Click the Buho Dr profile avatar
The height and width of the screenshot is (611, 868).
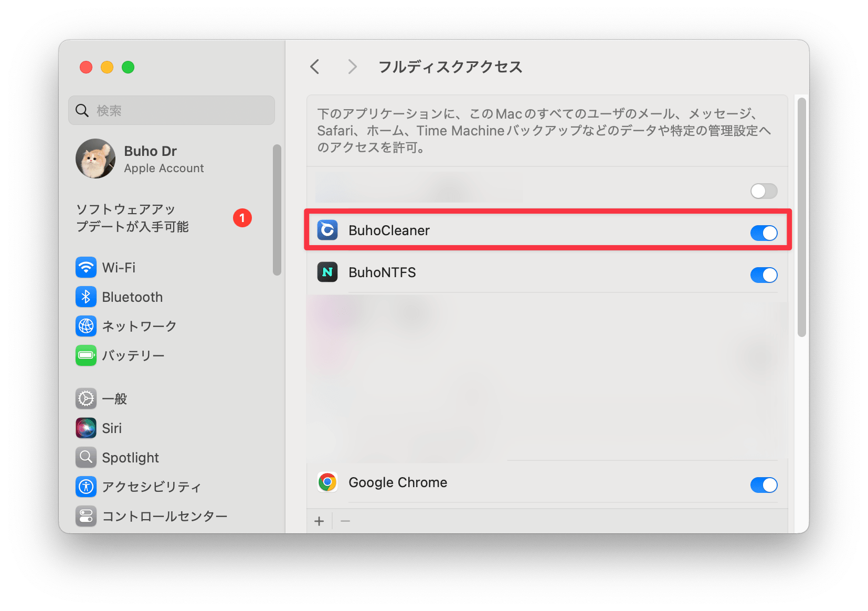click(96, 159)
